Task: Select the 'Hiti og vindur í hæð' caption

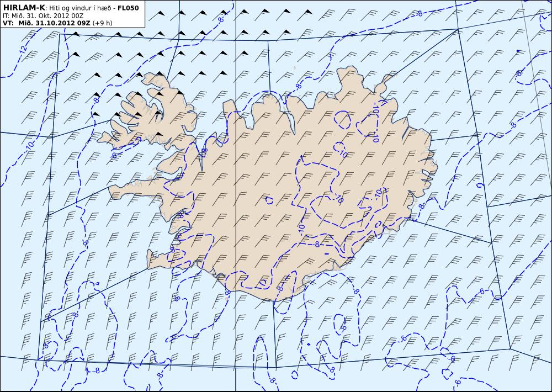Action: point(81,8)
